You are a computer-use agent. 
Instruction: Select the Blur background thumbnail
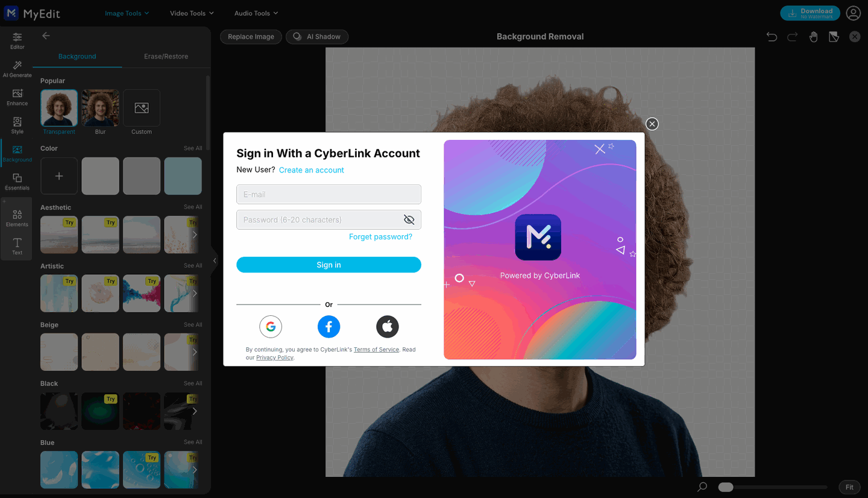coord(100,108)
